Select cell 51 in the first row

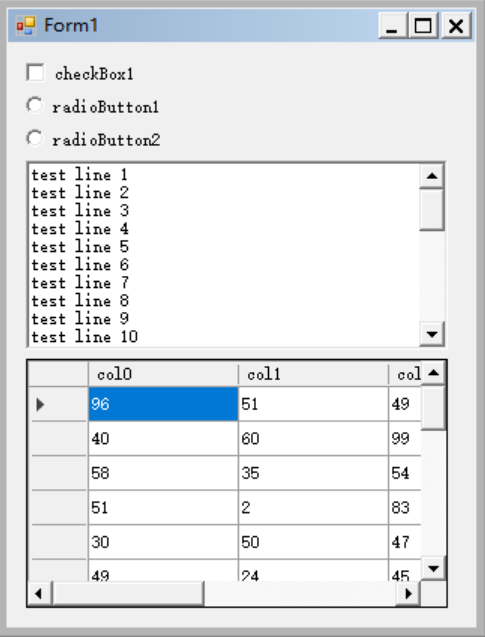click(313, 404)
